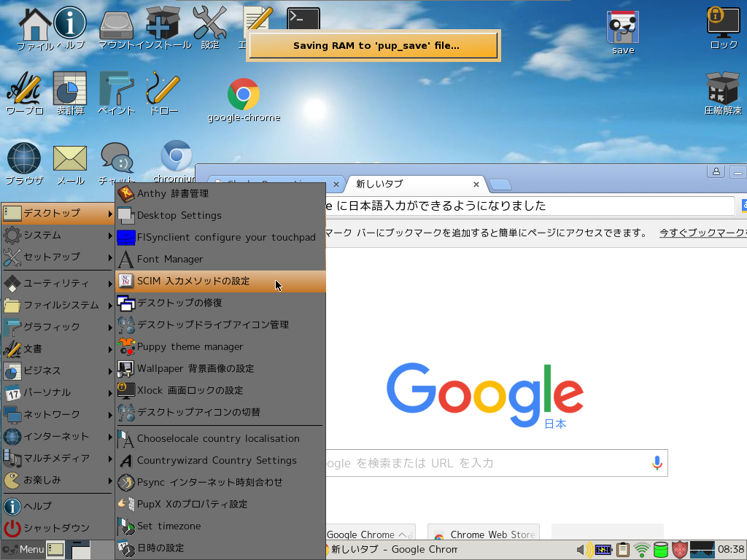Open Set timezone menu entry
747x560 pixels.
point(220,526)
